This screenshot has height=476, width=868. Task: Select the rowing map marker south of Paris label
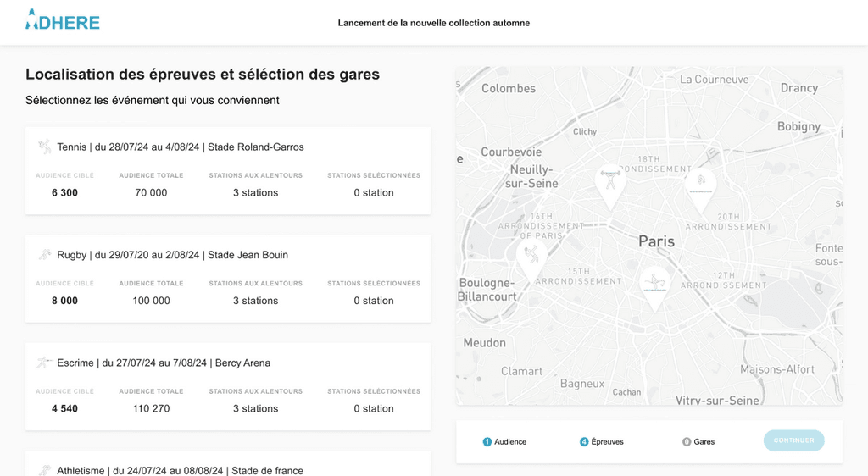[x=654, y=285]
